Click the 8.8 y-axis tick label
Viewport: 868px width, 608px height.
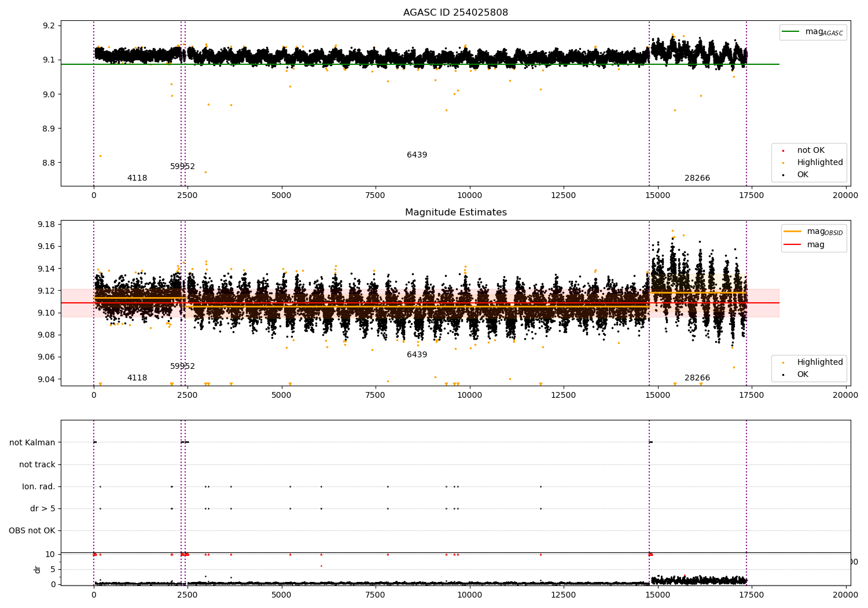click(49, 163)
